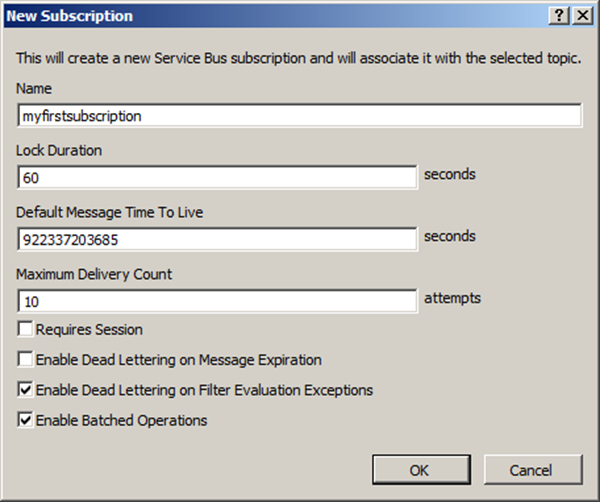Disable the Enable Batched Operations checkbox

(25, 421)
